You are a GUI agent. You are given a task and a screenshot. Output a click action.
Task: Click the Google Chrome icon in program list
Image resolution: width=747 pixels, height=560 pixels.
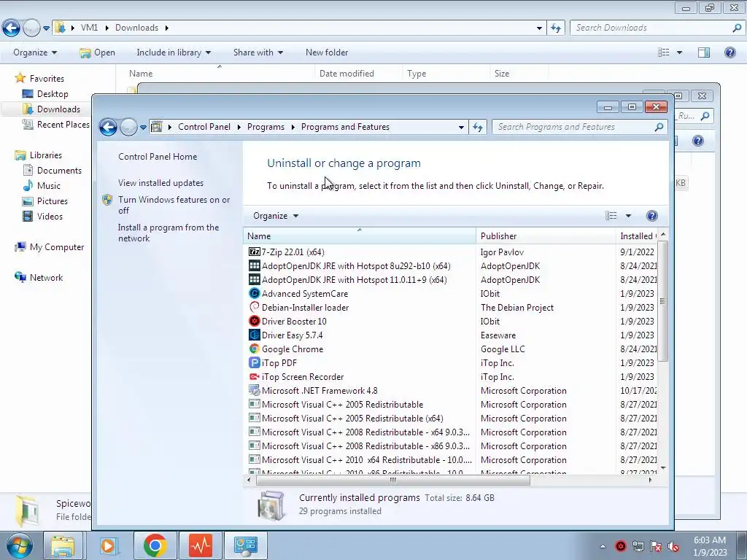(255, 349)
